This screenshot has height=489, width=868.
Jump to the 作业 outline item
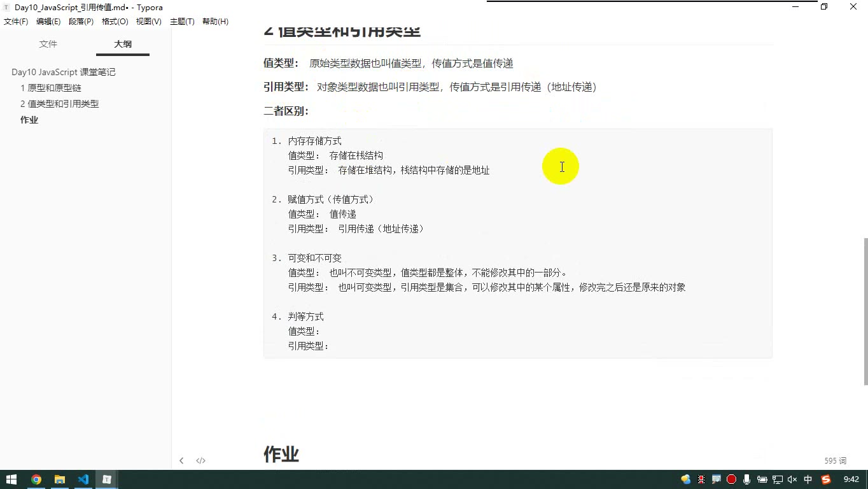(29, 120)
